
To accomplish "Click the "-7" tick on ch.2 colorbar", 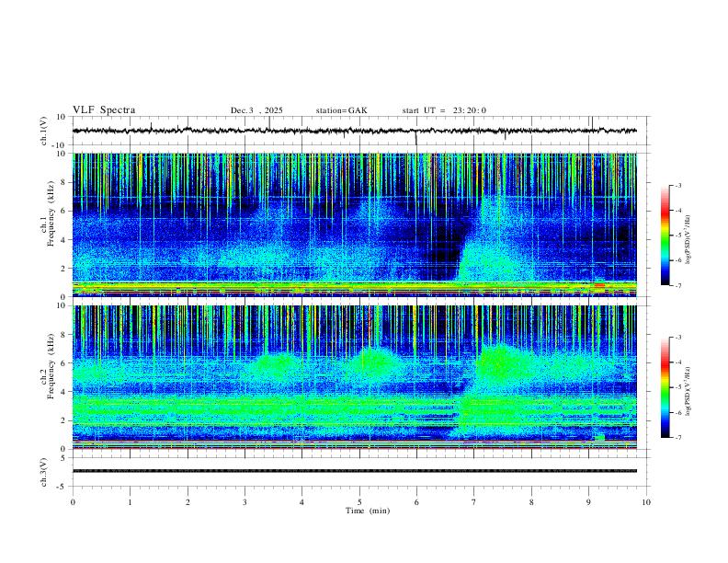I will pyautogui.click(x=678, y=438).
